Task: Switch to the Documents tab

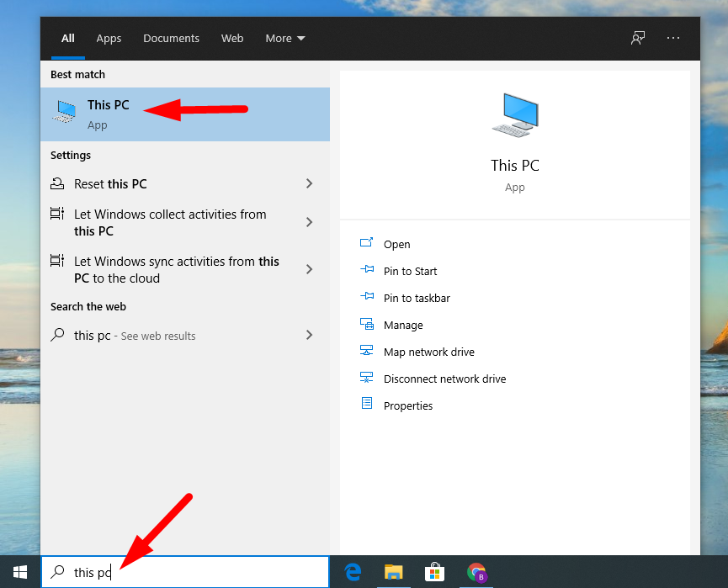Action: [x=171, y=38]
